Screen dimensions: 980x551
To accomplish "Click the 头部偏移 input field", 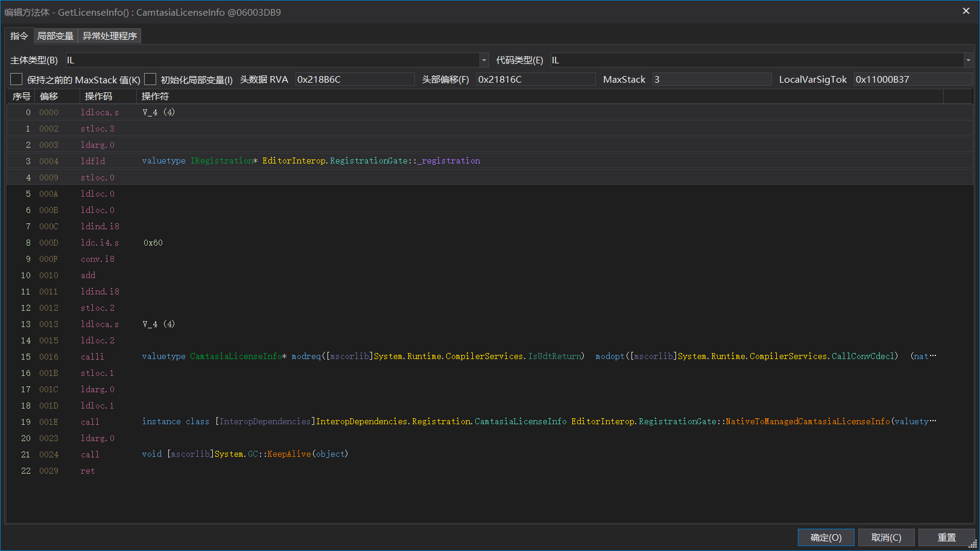I will point(536,79).
